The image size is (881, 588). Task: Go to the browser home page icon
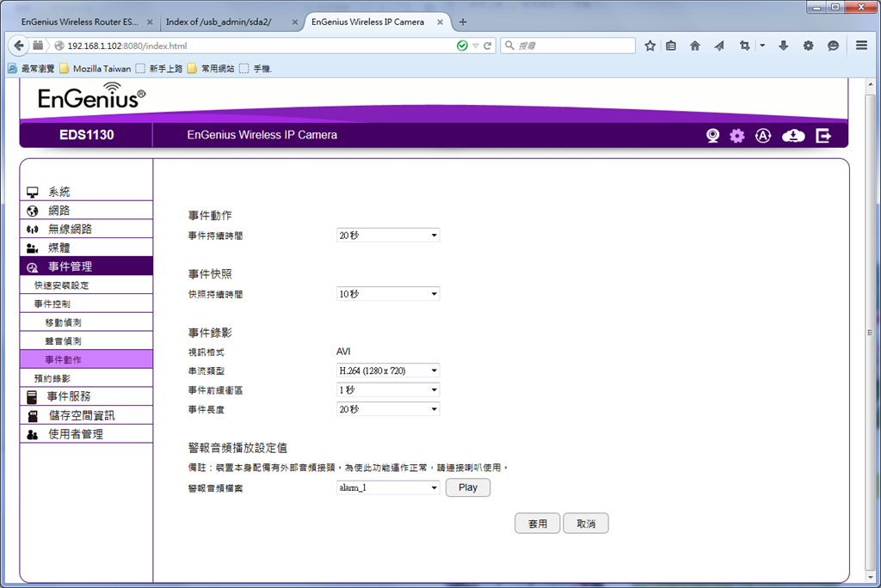[x=695, y=46]
